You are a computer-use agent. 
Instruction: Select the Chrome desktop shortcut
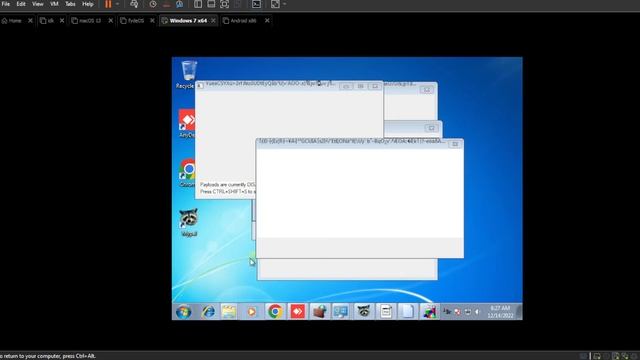(187, 173)
